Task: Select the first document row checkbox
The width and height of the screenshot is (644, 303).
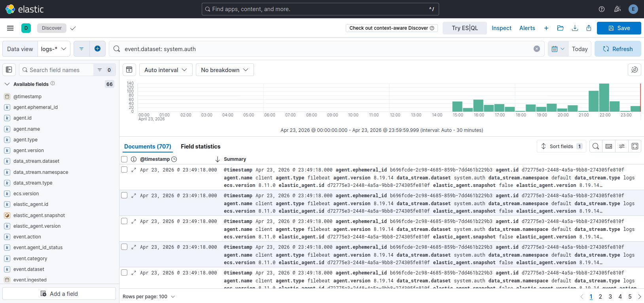Action: click(124, 170)
